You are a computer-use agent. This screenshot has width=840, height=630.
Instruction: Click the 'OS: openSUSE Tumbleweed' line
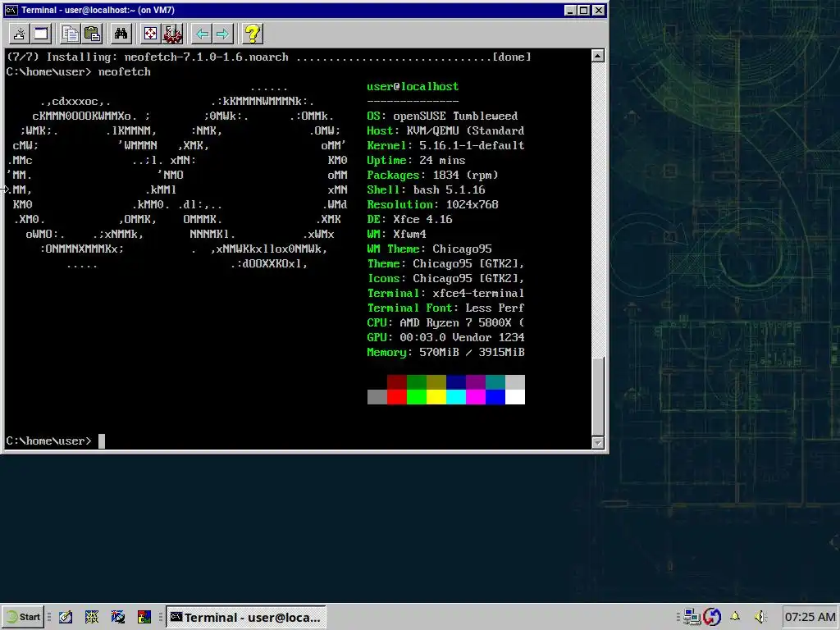[x=442, y=116]
